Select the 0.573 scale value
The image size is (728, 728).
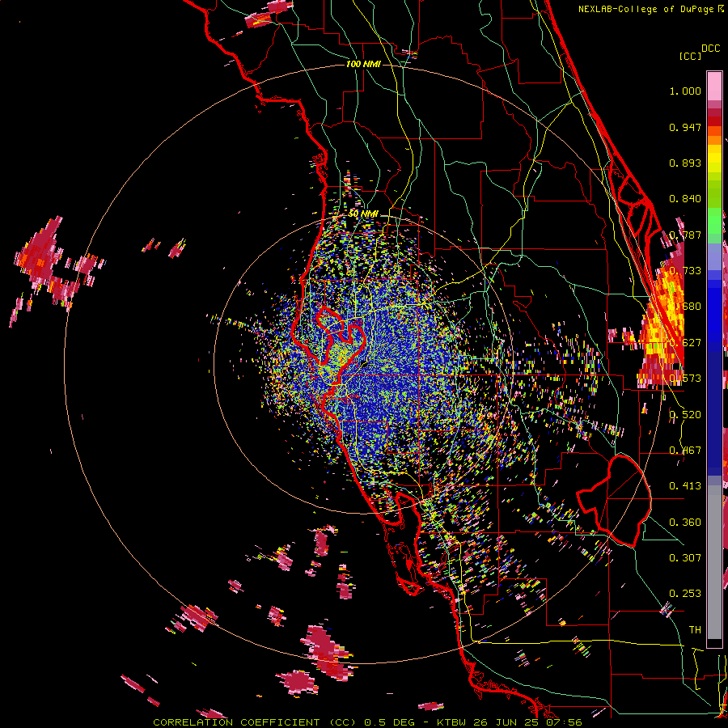point(685,379)
